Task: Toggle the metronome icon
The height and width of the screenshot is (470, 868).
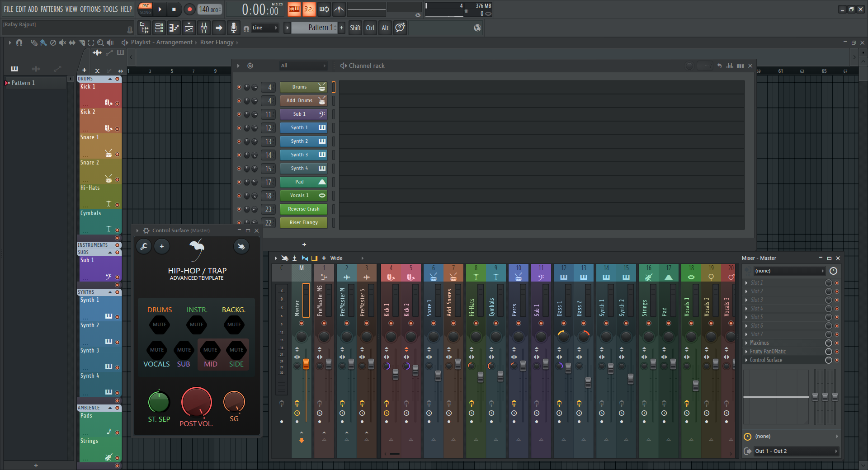Action: tap(339, 9)
